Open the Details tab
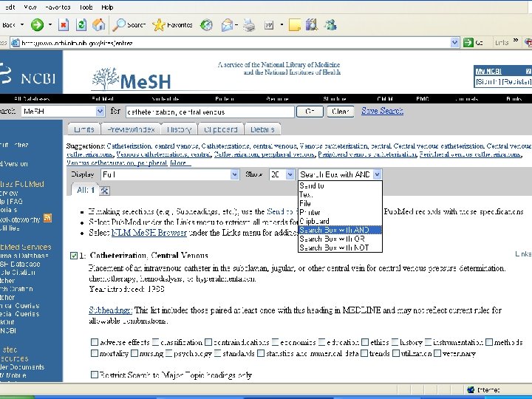Screen dimensions: 532x399 pos(262,129)
